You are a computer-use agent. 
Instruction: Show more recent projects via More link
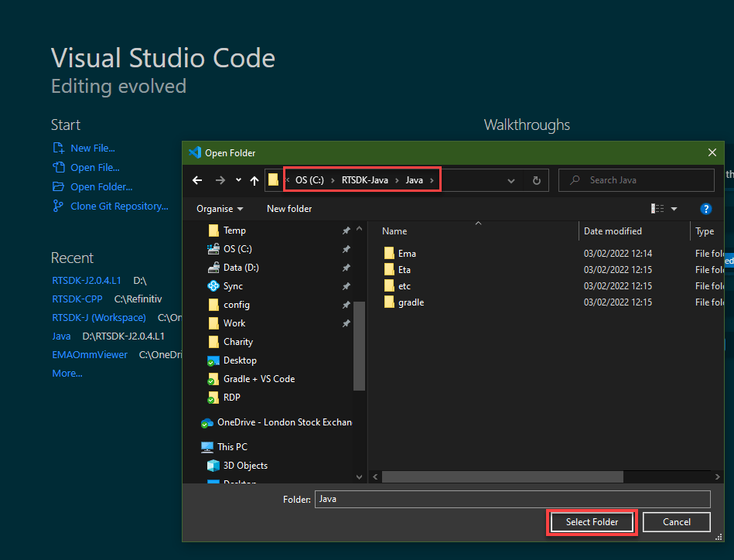67,373
